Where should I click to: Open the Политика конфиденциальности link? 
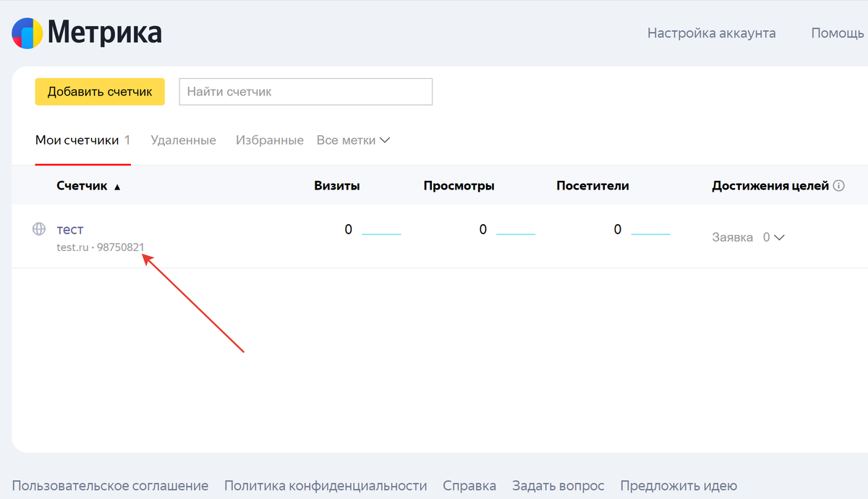325,486
